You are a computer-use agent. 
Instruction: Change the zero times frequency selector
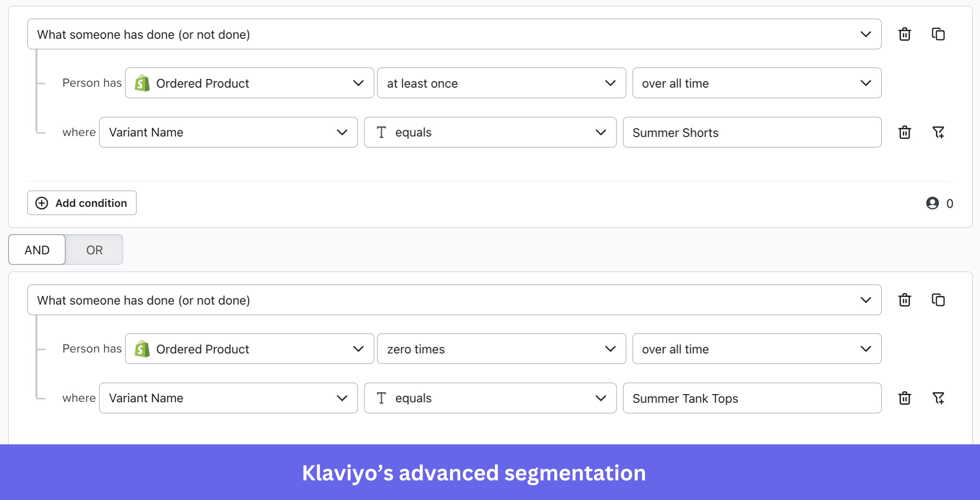tap(501, 349)
